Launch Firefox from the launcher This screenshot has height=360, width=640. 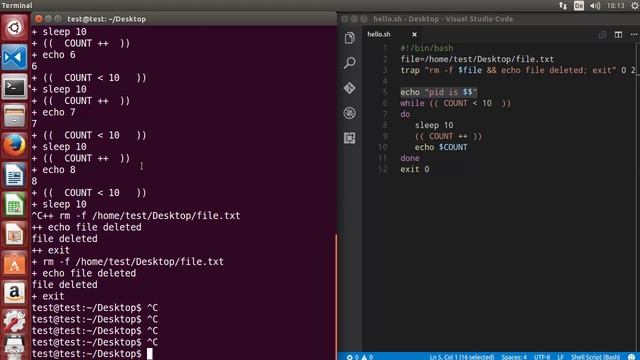14,145
